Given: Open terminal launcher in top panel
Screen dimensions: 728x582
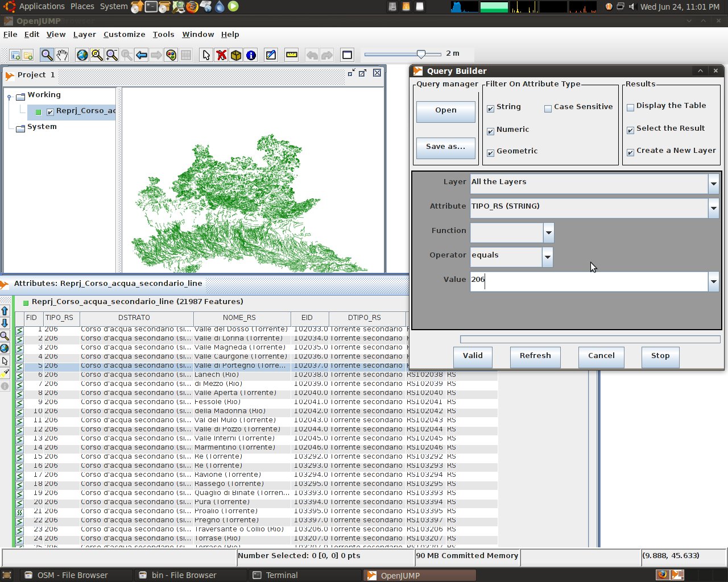Looking at the screenshot, I should click(x=151, y=7).
